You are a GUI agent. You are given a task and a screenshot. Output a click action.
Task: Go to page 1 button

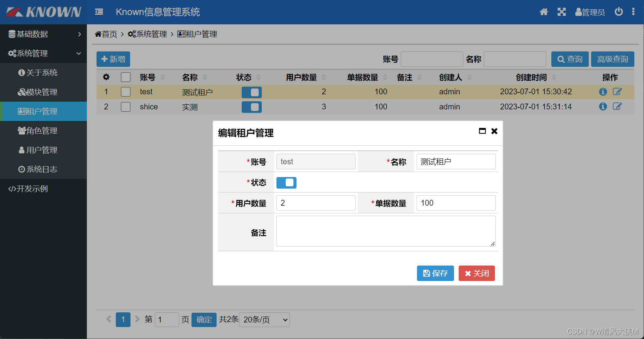tap(123, 320)
